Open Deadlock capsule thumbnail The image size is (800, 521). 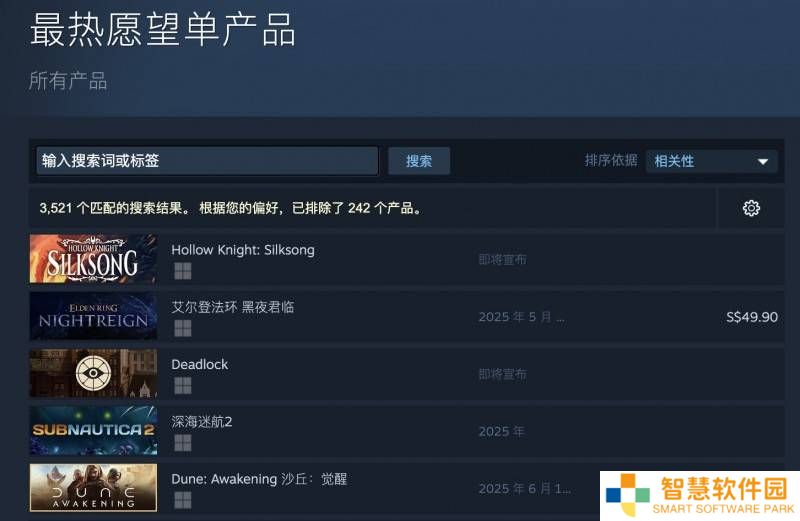coord(93,373)
